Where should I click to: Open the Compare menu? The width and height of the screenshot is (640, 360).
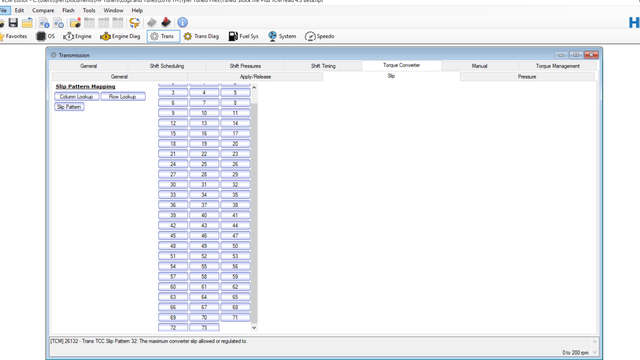(43, 10)
